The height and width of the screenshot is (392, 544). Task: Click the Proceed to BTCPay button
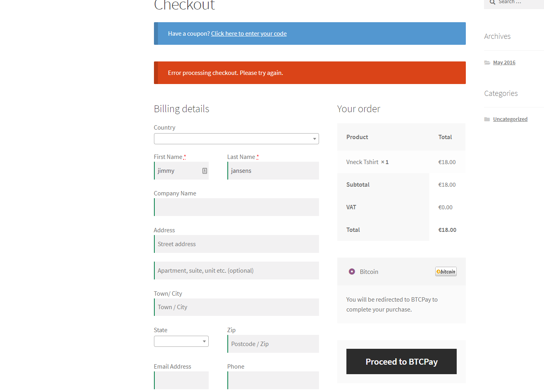tap(401, 361)
